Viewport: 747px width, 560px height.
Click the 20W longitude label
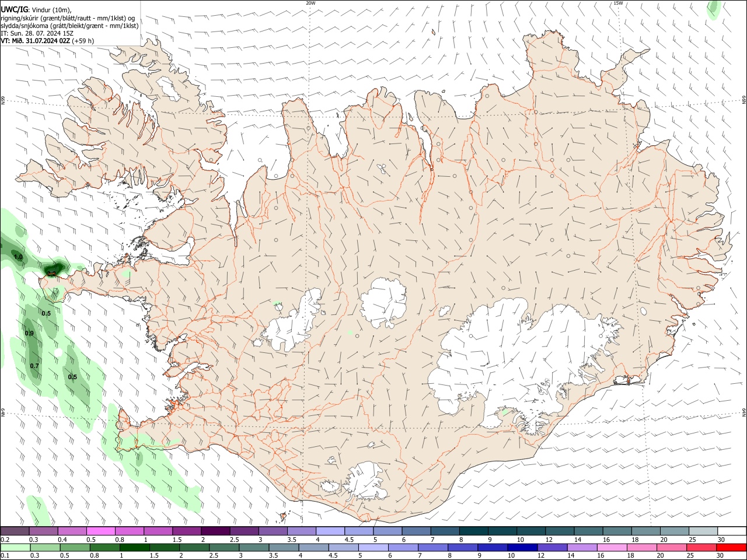coord(310,3)
